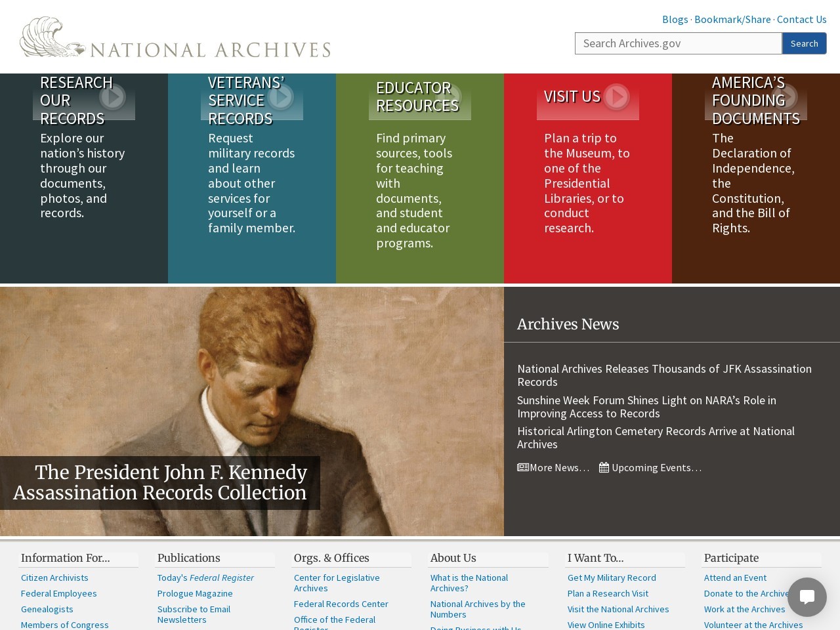The image size is (840, 630).
Task: Click the play arrow icon on Visit Us
Action: (616, 96)
